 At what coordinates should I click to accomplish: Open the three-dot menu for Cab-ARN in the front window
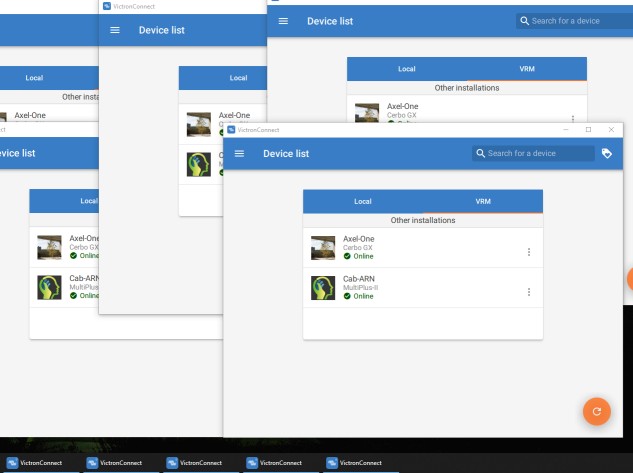(x=529, y=292)
